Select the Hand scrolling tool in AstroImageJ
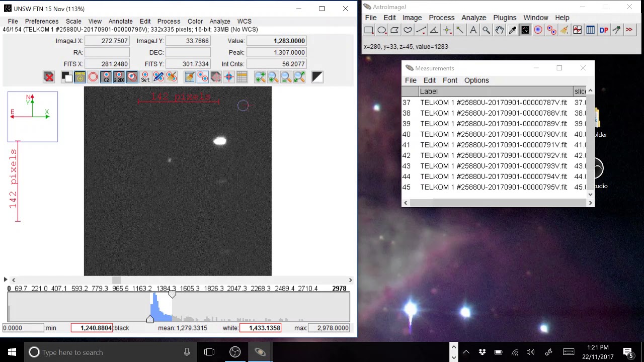644x362 pixels. coord(499,30)
